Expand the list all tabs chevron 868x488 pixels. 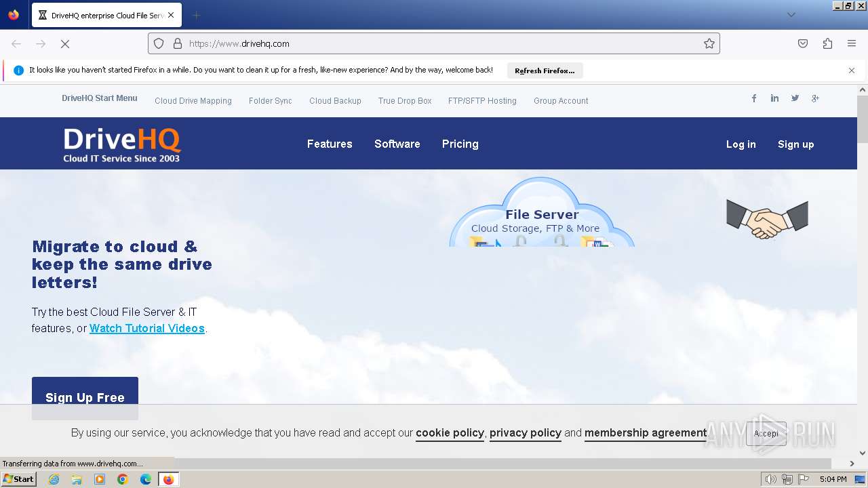(x=791, y=15)
